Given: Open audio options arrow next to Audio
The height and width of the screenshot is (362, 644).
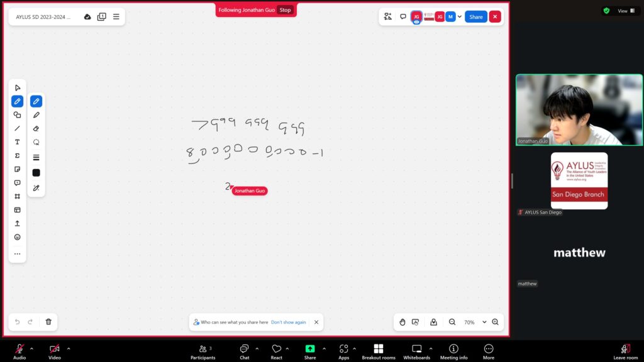Looking at the screenshot, I should tap(31, 348).
